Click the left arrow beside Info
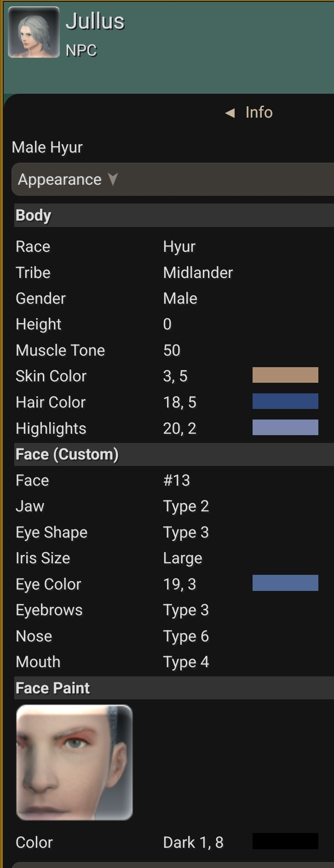Screen dimensions: 334x868 [x=230, y=113]
